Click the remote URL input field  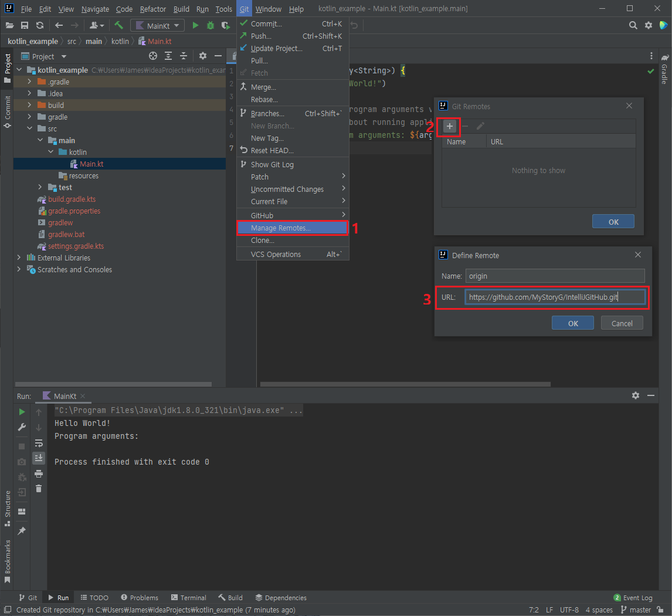point(555,297)
